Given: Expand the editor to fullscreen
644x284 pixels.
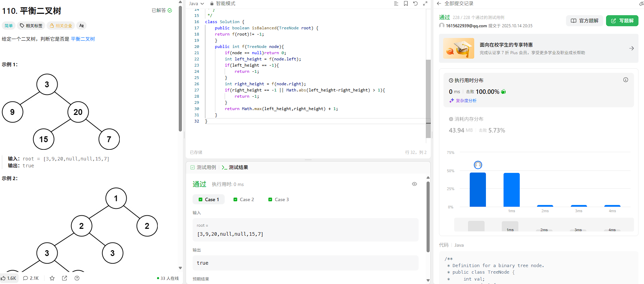Looking at the screenshot, I should (x=425, y=3).
